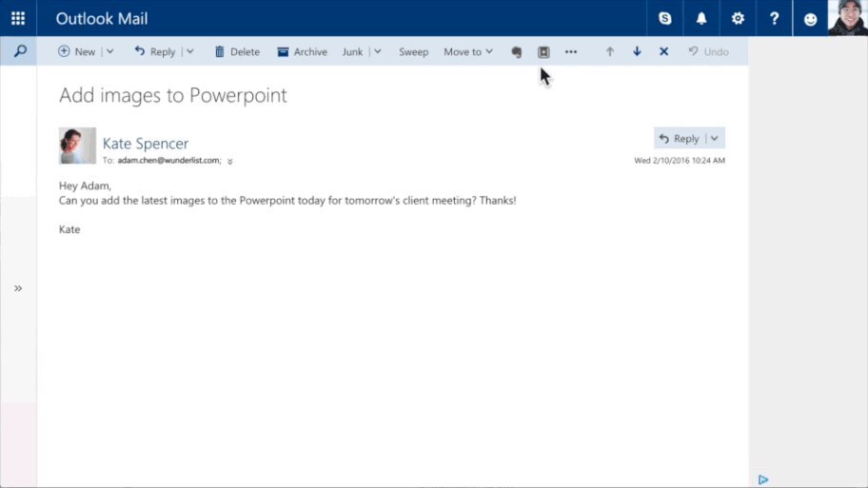The image size is (868, 488).
Task: Go to next message with down arrow
Action: point(637,51)
